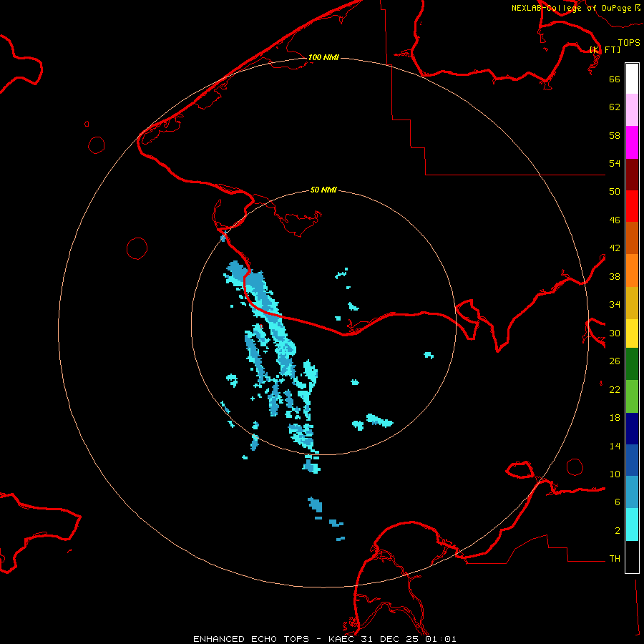Click the 38 legend value
Screen dimensions: 644x644
tap(615, 277)
